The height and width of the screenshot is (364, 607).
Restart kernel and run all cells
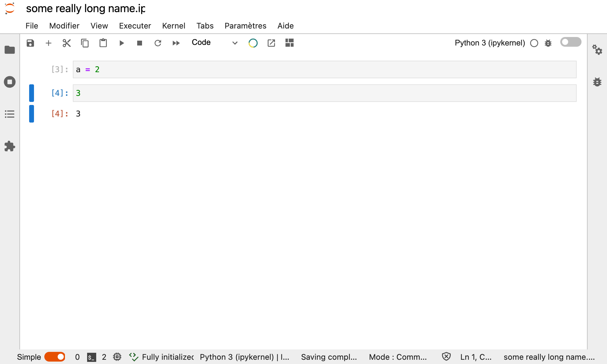[x=176, y=43]
